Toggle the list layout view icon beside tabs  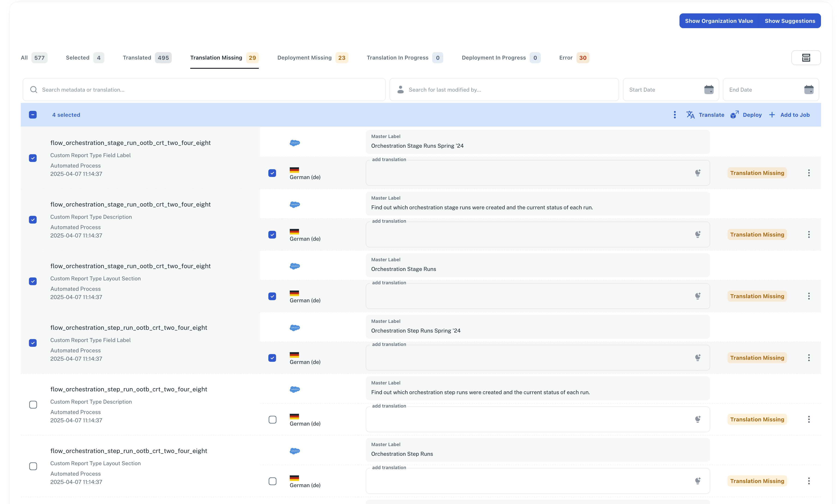(806, 58)
